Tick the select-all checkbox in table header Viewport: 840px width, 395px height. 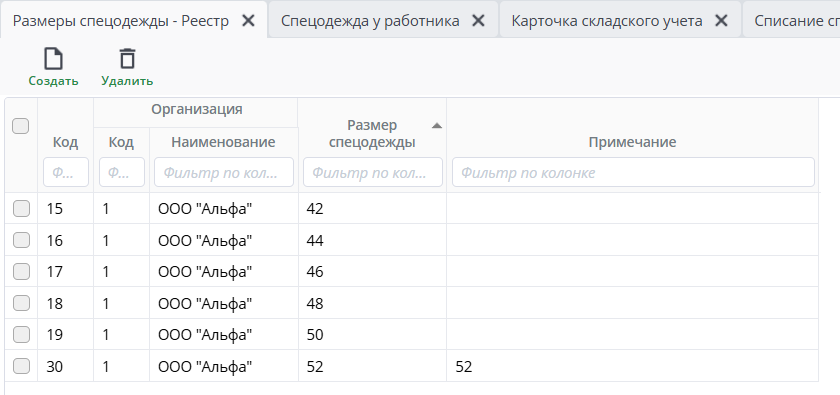click(20, 126)
